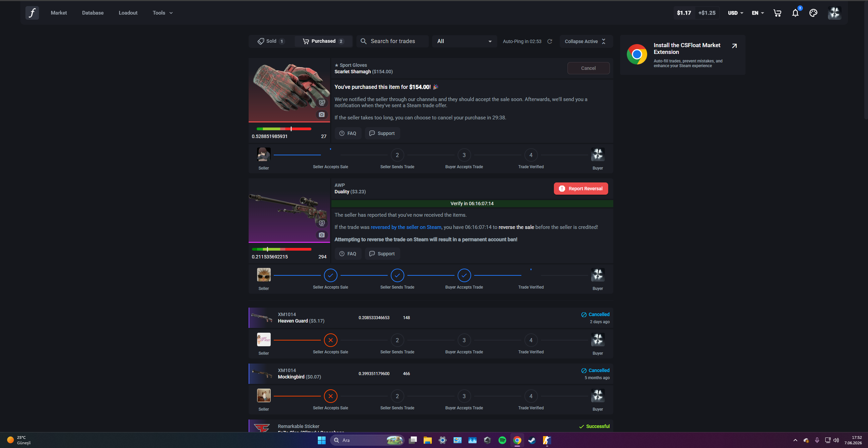Cancel the Sport Gloves purchase
868x448 pixels.
click(x=588, y=68)
